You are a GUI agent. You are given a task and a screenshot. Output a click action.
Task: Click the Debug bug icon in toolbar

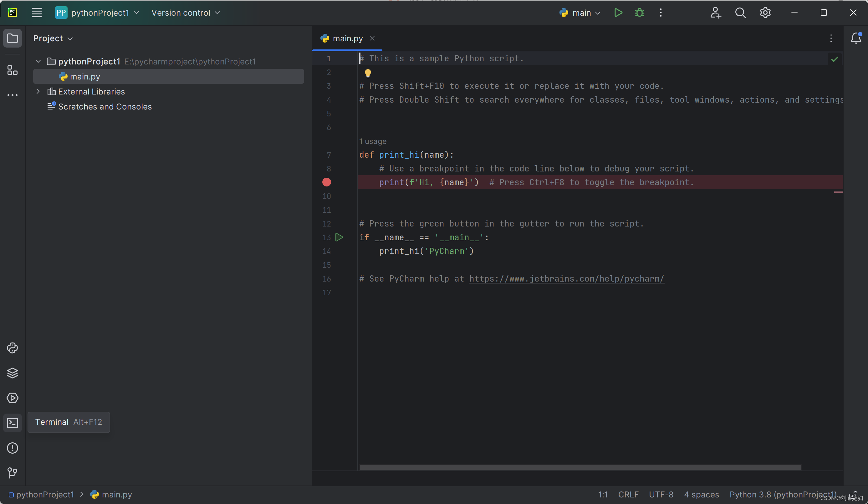(639, 13)
